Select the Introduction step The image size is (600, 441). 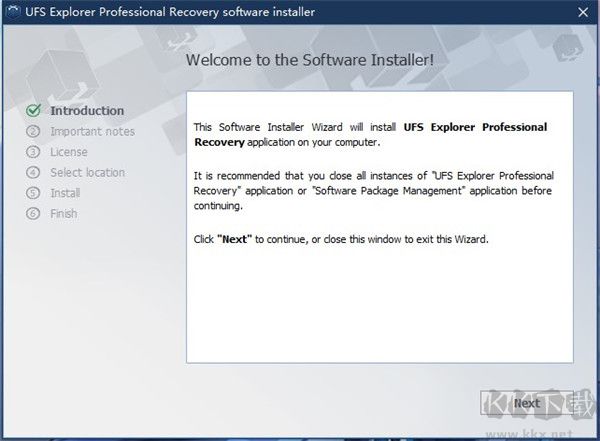point(87,111)
